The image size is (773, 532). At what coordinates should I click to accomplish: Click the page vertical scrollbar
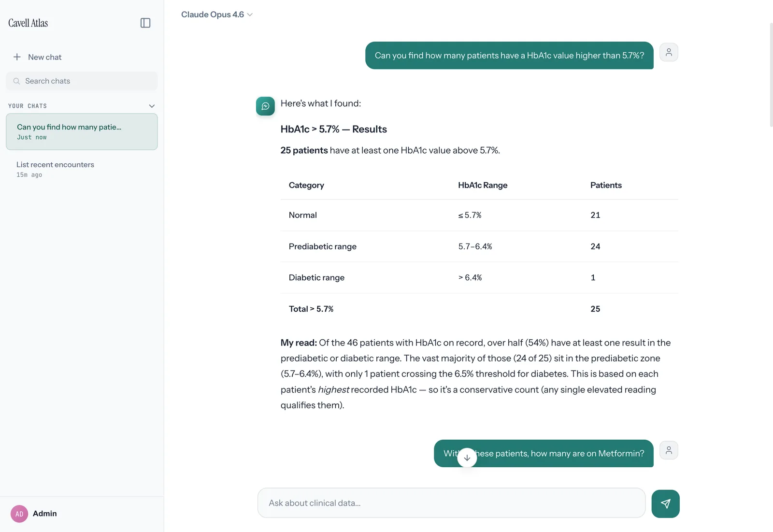point(771,75)
